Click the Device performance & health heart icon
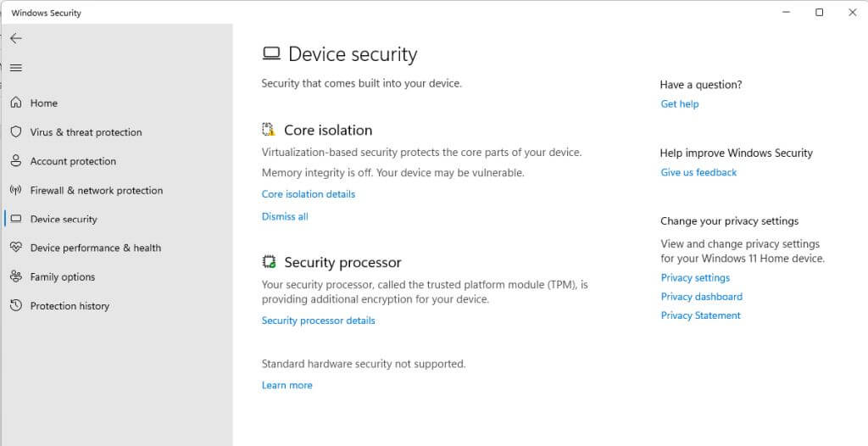This screenshot has height=446, width=868. [16, 248]
